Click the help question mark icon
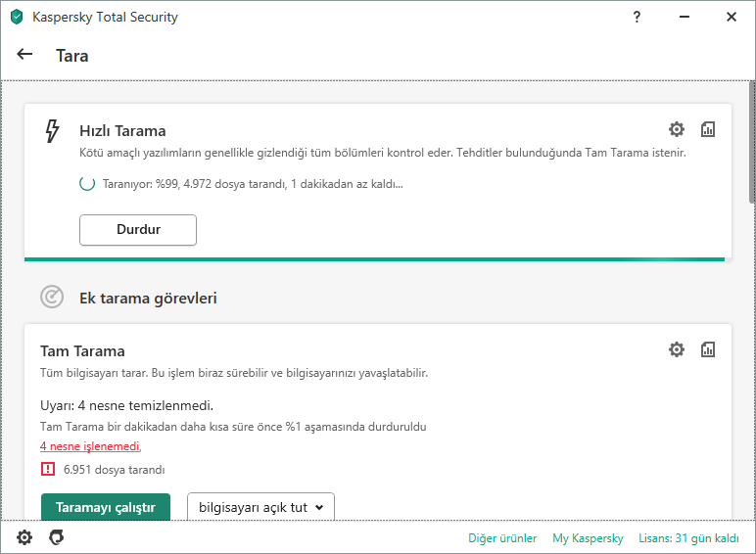 [637, 17]
